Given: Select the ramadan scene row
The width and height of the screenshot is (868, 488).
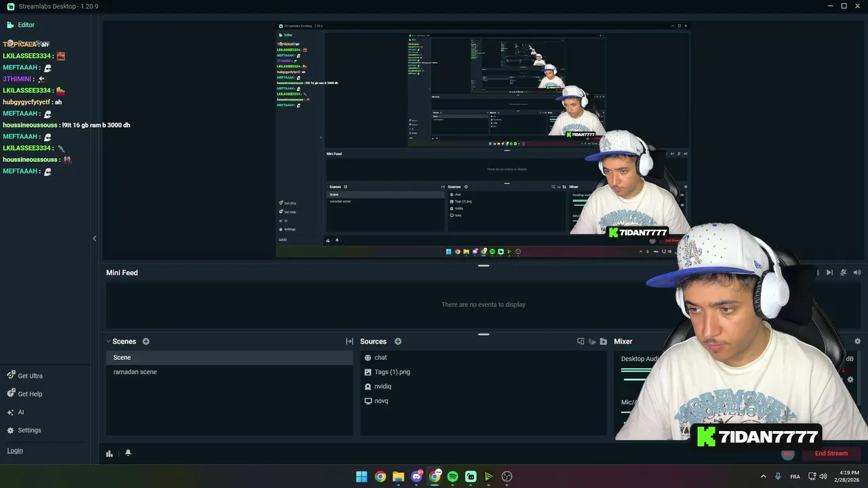Looking at the screenshot, I should pyautogui.click(x=229, y=372).
